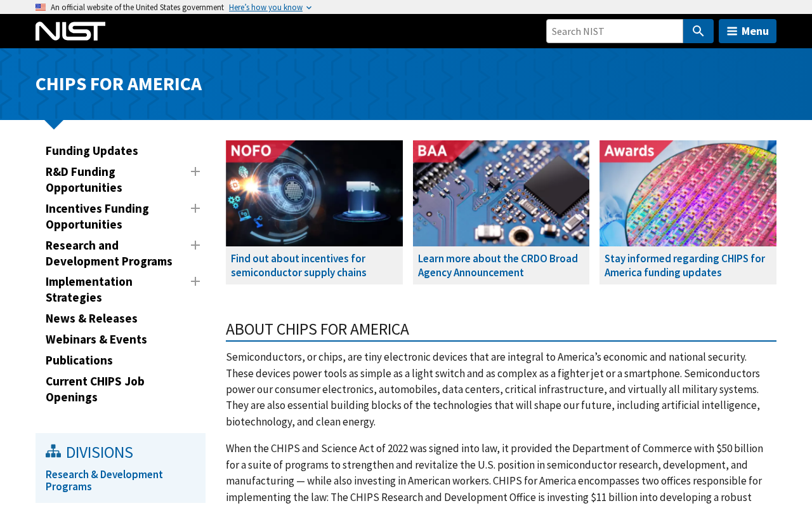This screenshot has height=508, width=812.
Task: Open the Menu button
Action: point(747,31)
